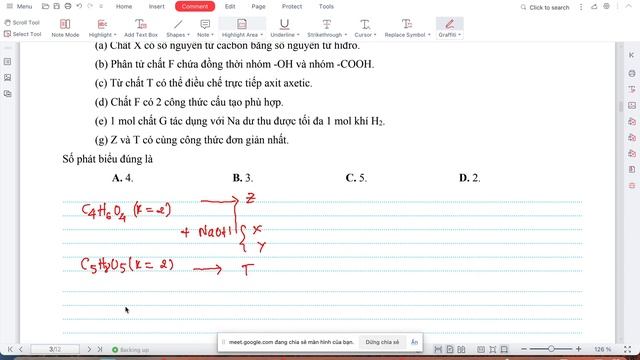
Task: Open the Tools tab
Action: click(x=326, y=7)
